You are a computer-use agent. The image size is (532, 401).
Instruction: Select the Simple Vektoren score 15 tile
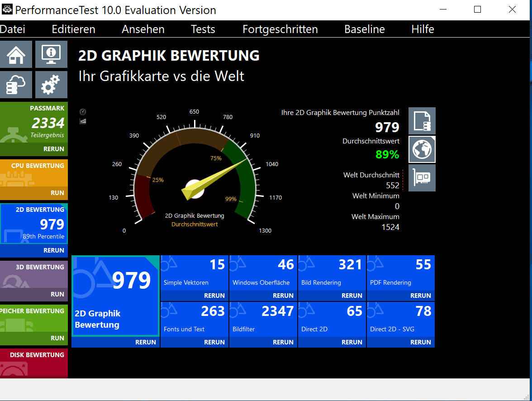point(195,272)
